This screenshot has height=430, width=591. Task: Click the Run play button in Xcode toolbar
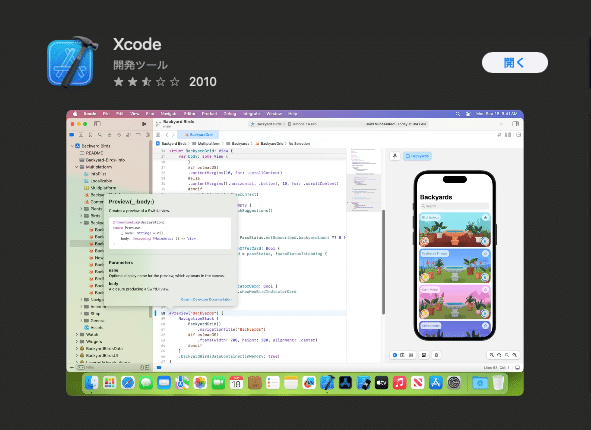click(144, 124)
